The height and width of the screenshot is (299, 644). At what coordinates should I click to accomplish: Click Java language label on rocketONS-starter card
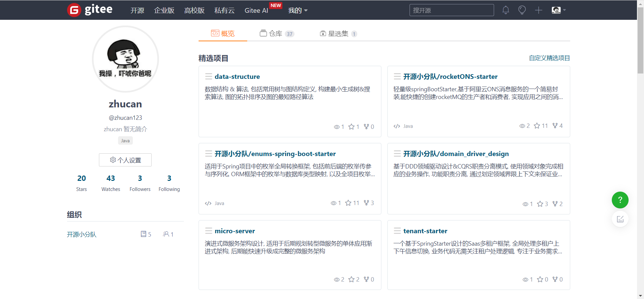pyautogui.click(x=408, y=126)
